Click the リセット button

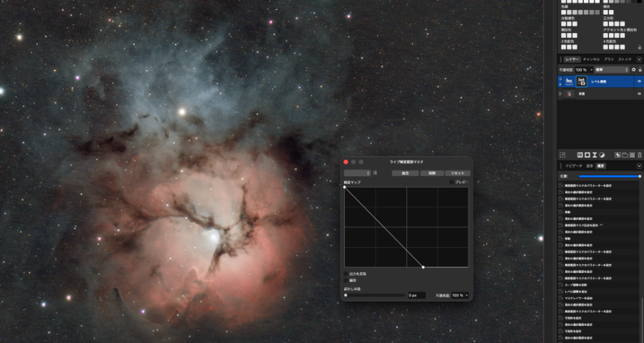pyautogui.click(x=457, y=173)
